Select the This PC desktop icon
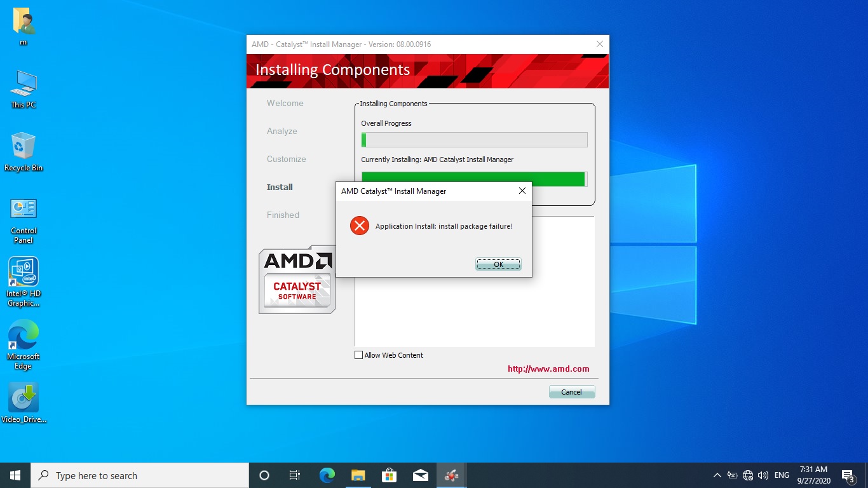 [24, 89]
